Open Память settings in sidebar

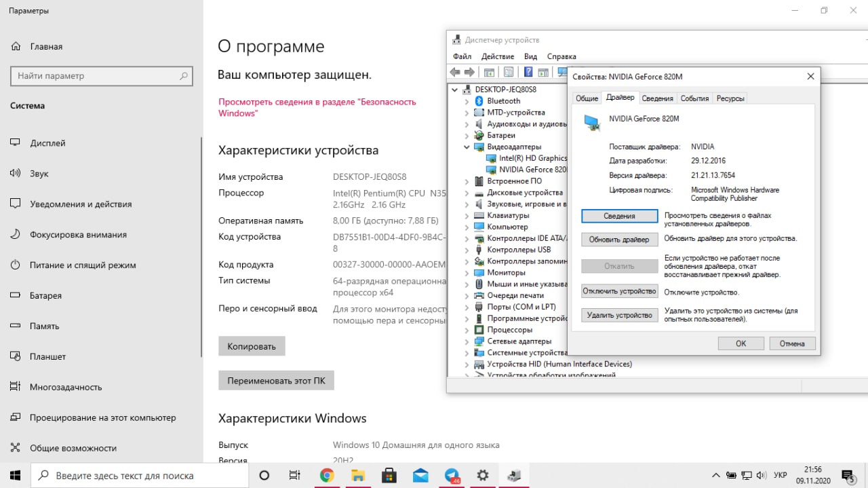coord(44,326)
